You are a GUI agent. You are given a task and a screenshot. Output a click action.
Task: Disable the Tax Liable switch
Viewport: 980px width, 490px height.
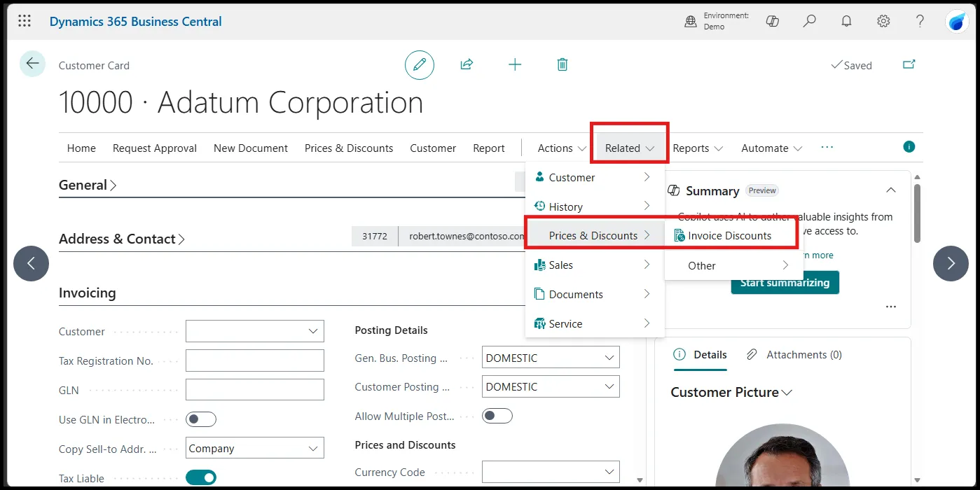point(201,478)
